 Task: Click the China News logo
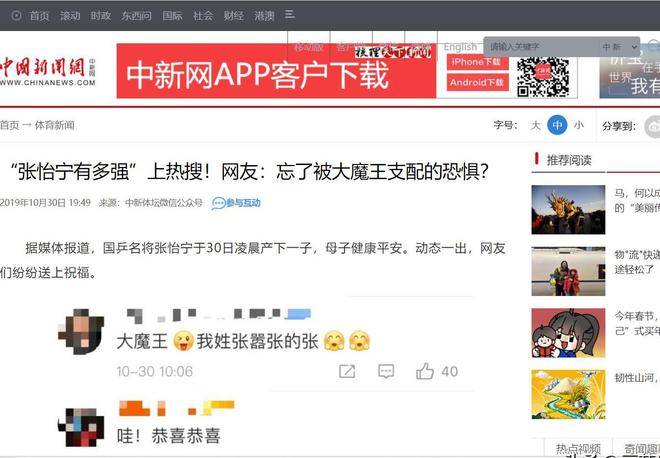[x=48, y=70]
